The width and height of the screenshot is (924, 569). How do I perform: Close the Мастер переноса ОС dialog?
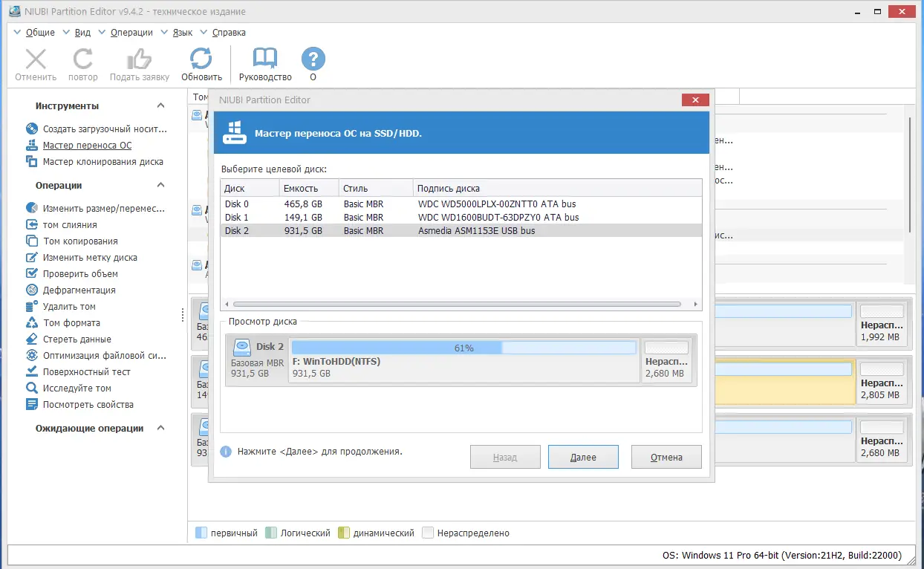(x=694, y=100)
